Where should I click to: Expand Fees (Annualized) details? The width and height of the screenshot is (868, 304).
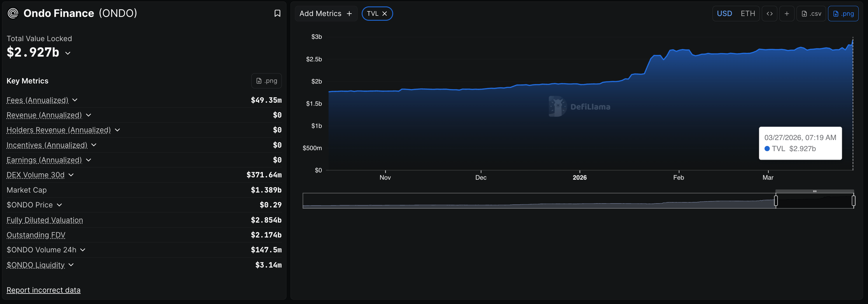(75, 100)
